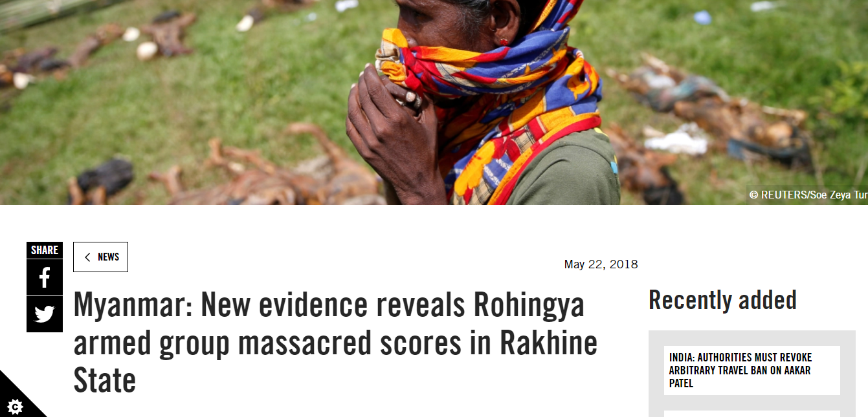Image resolution: width=868 pixels, height=417 pixels.
Task: Click the word State ending the headline
Action: click(x=105, y=381)
